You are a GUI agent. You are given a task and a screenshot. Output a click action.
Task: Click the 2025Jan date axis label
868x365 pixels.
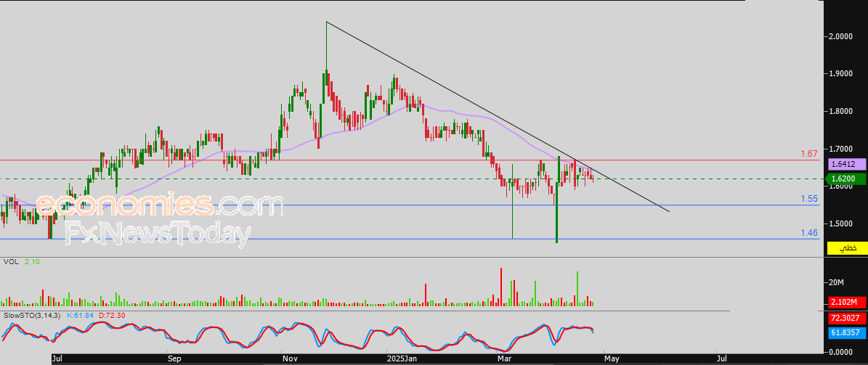point(402,358)
